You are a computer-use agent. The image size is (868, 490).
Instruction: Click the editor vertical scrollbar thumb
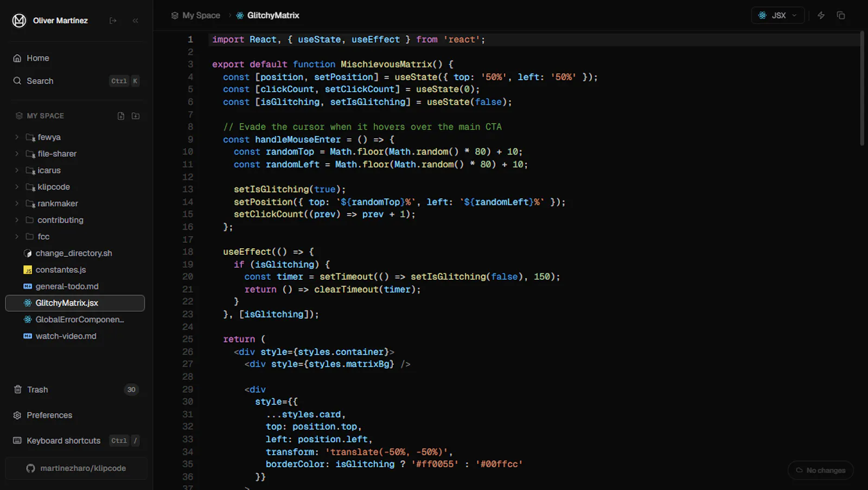[862, 89]
